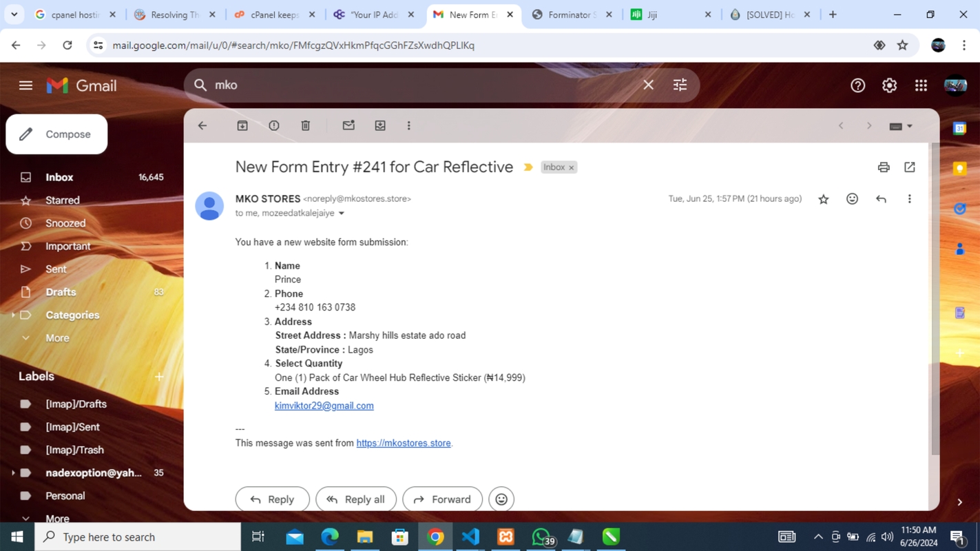Get add-ons plus icon in side panel

coord(960,353)
